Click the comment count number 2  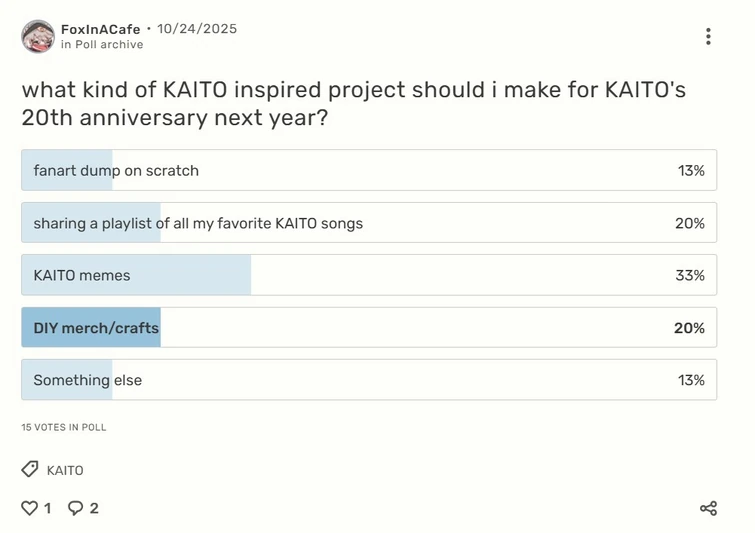click(94, 508)
